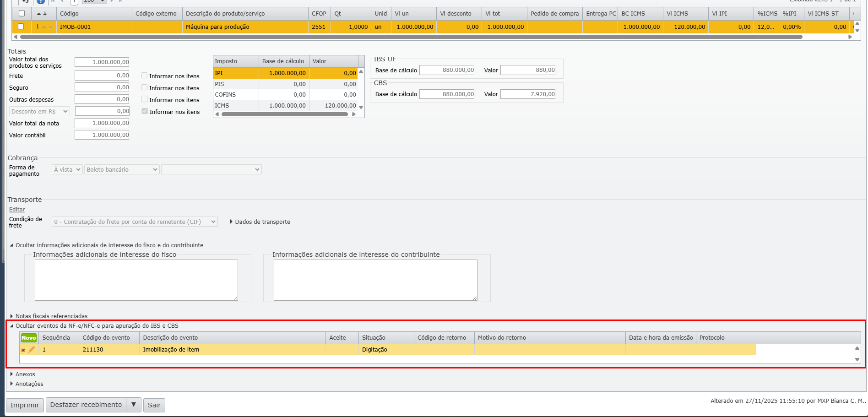The width and height of the screenshot is (868, 417).
Task: Move item 1 up with the up chevron
Action: tap(44, 27)
